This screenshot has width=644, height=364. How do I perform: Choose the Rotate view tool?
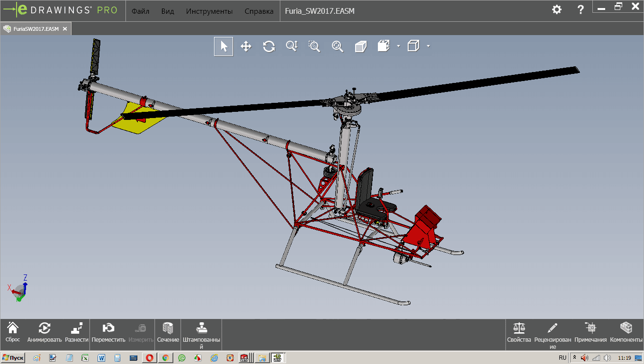pyautogui.click(x=269, y=46)
